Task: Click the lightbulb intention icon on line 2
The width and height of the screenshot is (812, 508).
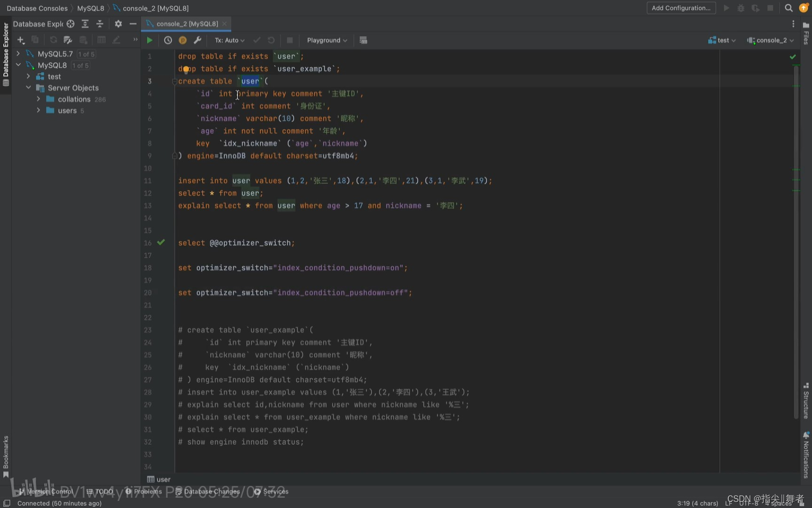Action: 186,70
